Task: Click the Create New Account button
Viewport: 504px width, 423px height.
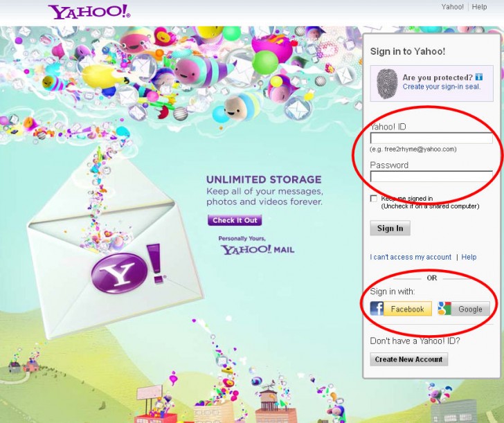Action: 409,359
